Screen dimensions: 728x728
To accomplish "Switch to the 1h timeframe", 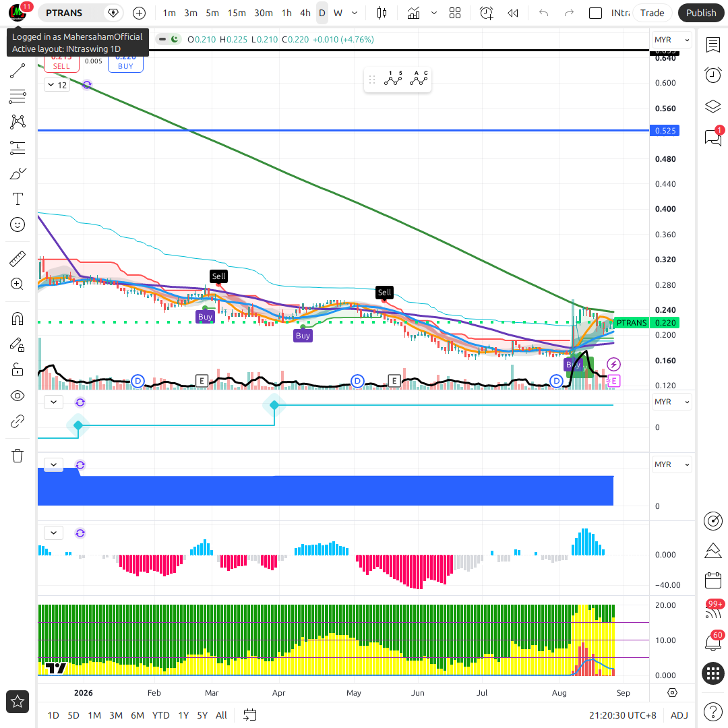I will (286, 13).
